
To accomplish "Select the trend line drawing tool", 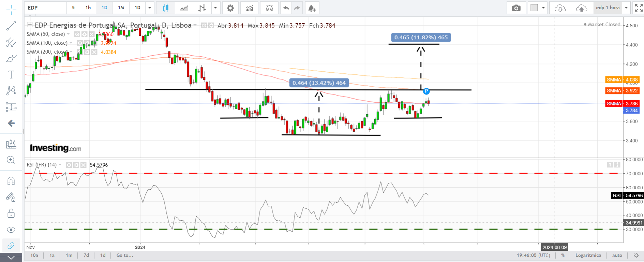I will pos(11,26).
